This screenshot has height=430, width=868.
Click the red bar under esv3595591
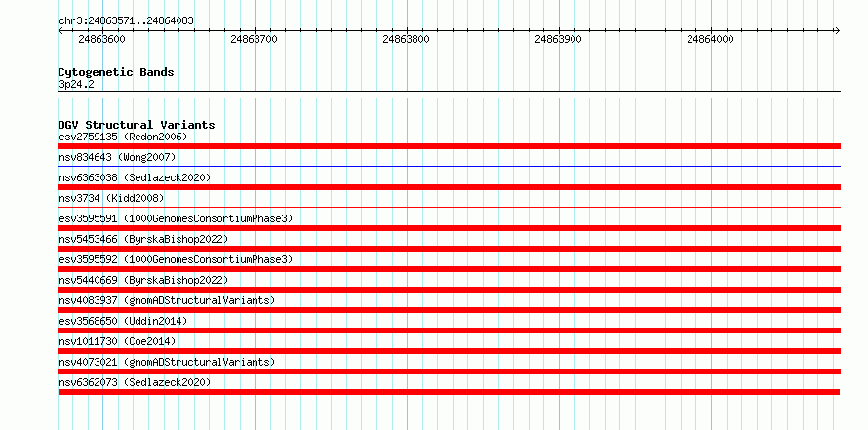click(x=449, y=228)
